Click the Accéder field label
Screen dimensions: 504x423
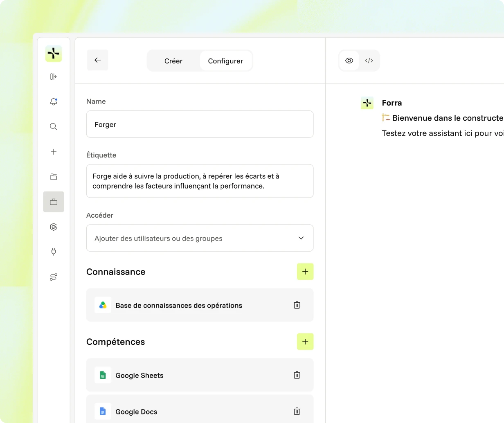pyautogui.click(x=100, y=215)
